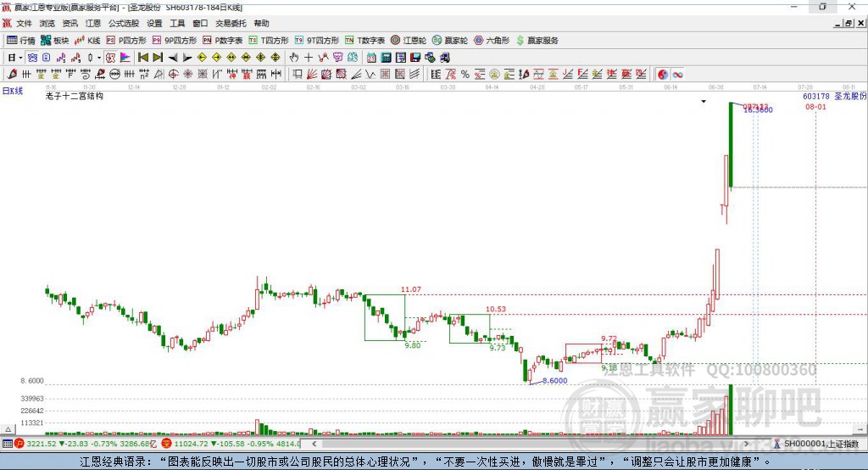Click the 08-01 date marker
Image resolution: width=868 pixels, height=470 pixels.
click(815, 107)
